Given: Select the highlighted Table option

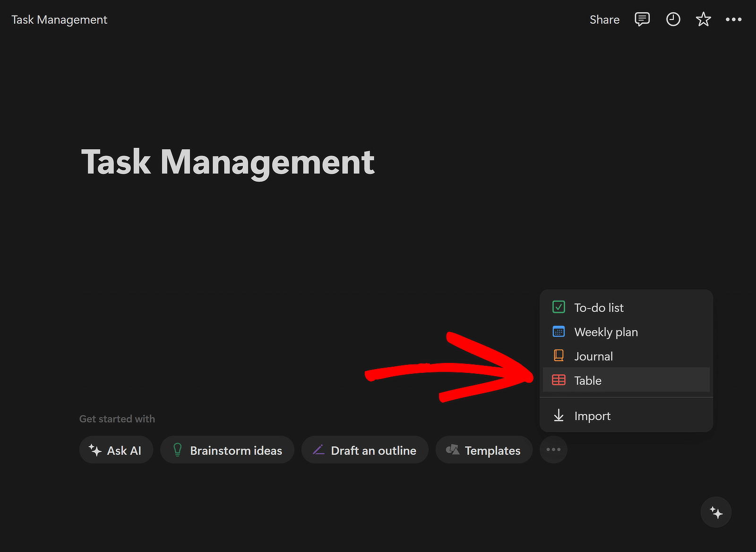Looking at the screenshot, I should pyautogui.click(x=588, y=380).
